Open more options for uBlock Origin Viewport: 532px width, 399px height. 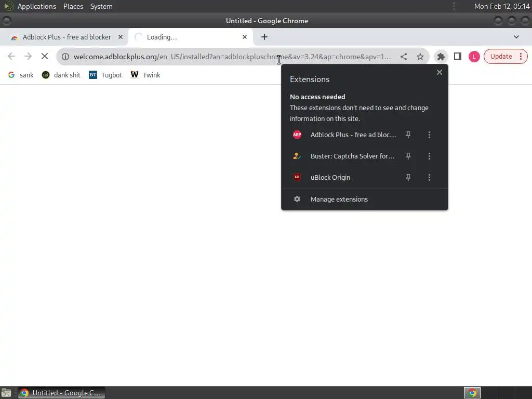tap(429, 177)
